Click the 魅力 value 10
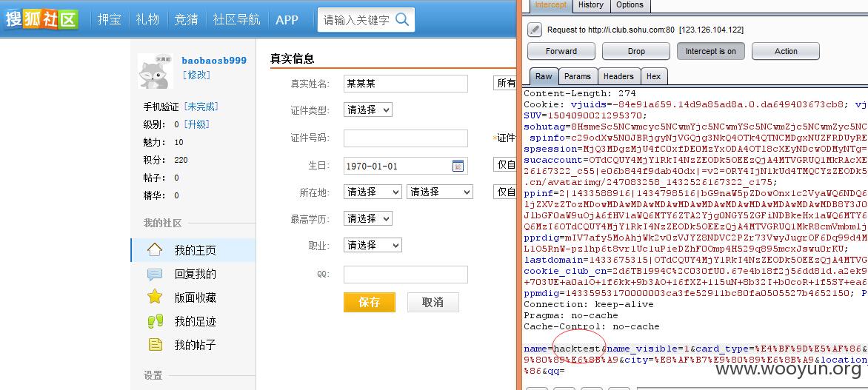The height and width of the screenshot is (390, 868). pyautogui.click(x=178, y=142)
